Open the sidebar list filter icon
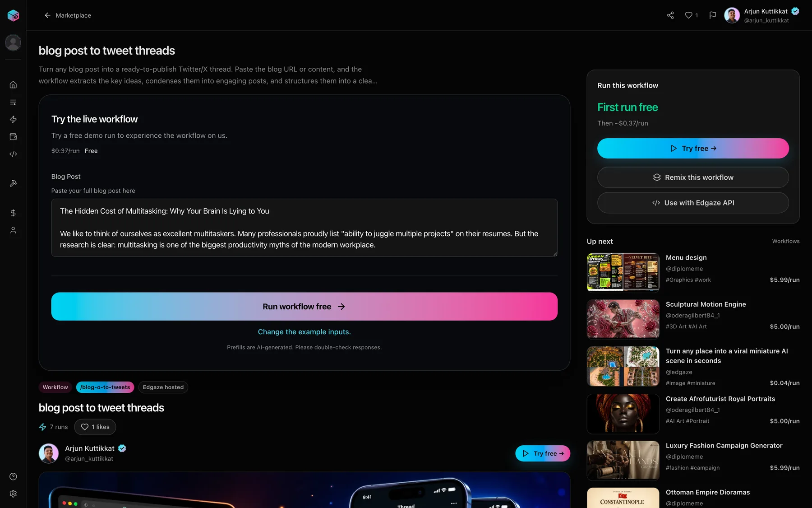The height and width of the screenshot is (508, 812). click(x=13, y=102)
